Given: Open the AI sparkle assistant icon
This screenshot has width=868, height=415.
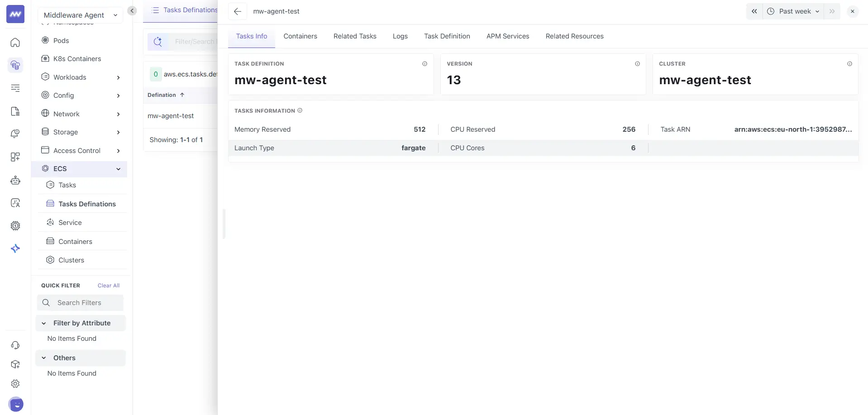Looking at the screenshot, I should tap(15, 248).
